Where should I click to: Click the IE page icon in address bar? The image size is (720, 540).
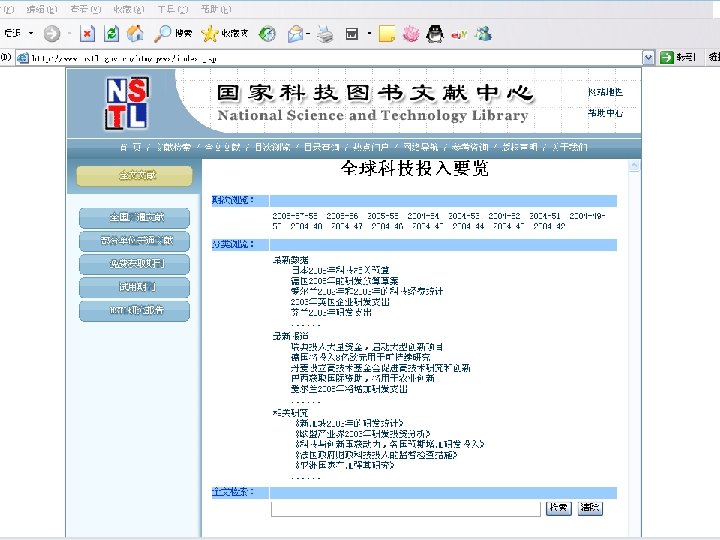tap(23, 58)
